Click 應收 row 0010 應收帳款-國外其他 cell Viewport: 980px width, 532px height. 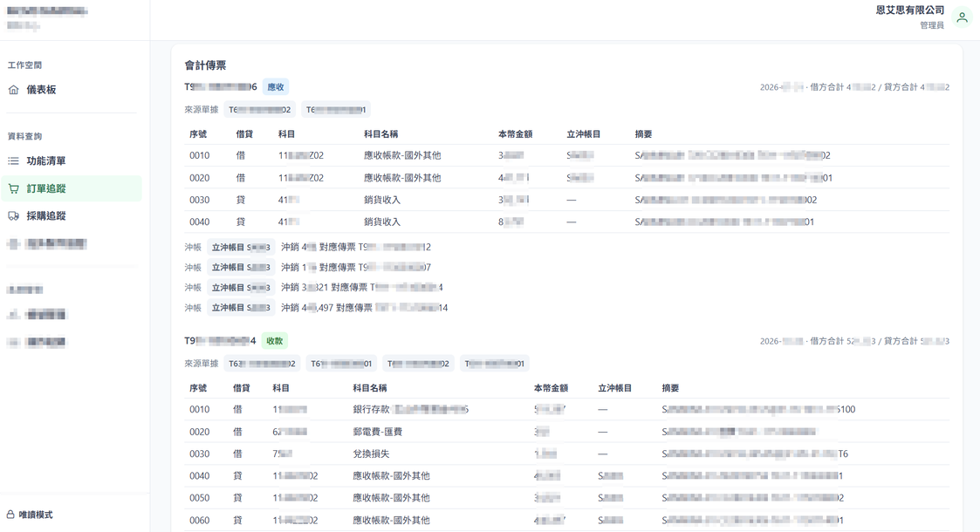[x=402, y=155]
